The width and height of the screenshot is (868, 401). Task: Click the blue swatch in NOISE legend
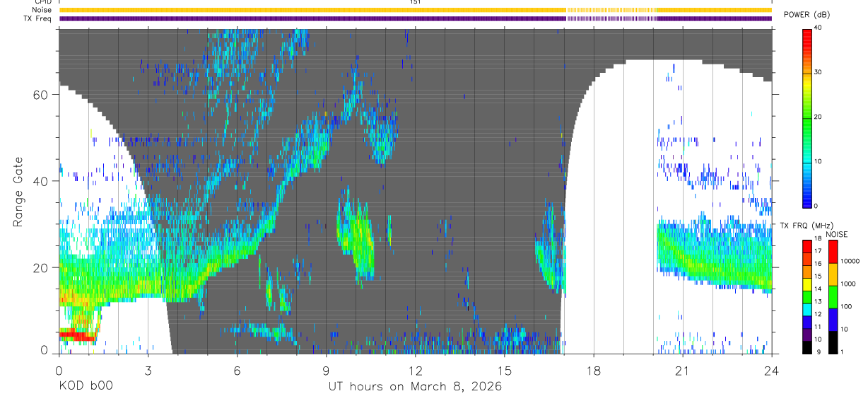[833, 319]
